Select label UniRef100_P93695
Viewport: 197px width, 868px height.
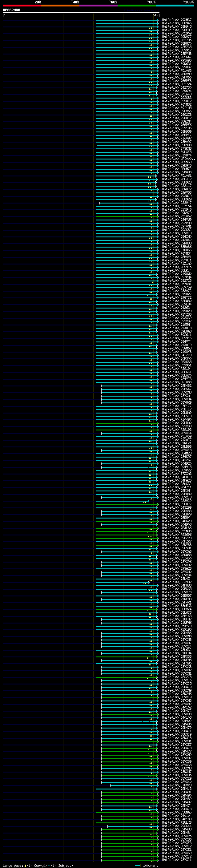pyautogui.click(x=177, y=61)
